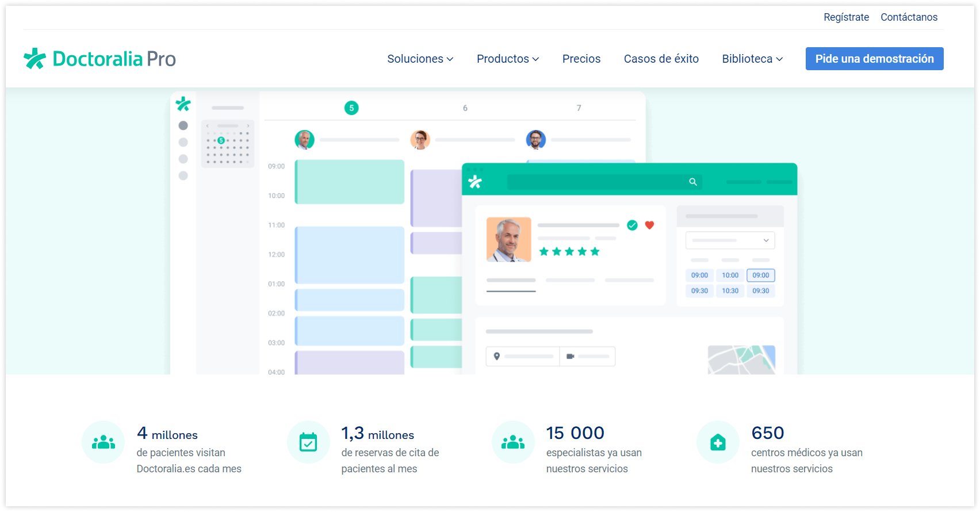Click the search field in green header
The height and width of the screenshot is (512, 980).
[x=604, y=182]
